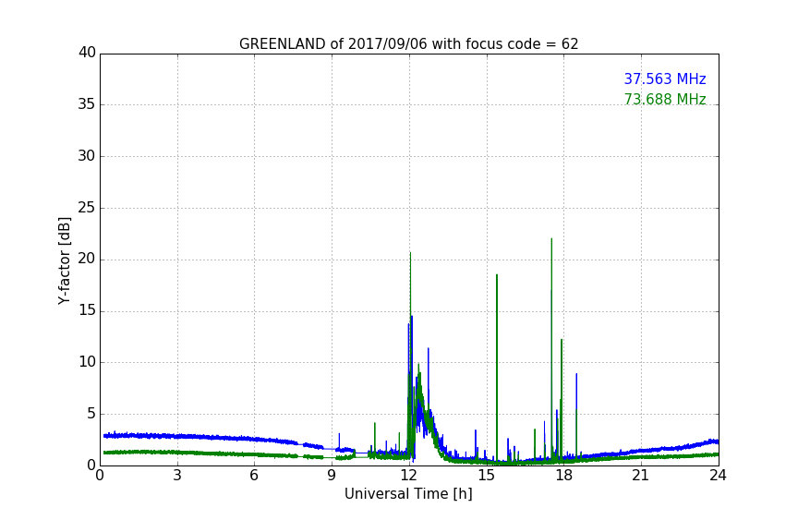
Task: Click the y-axis tick label 20
Action: (87, 259)
